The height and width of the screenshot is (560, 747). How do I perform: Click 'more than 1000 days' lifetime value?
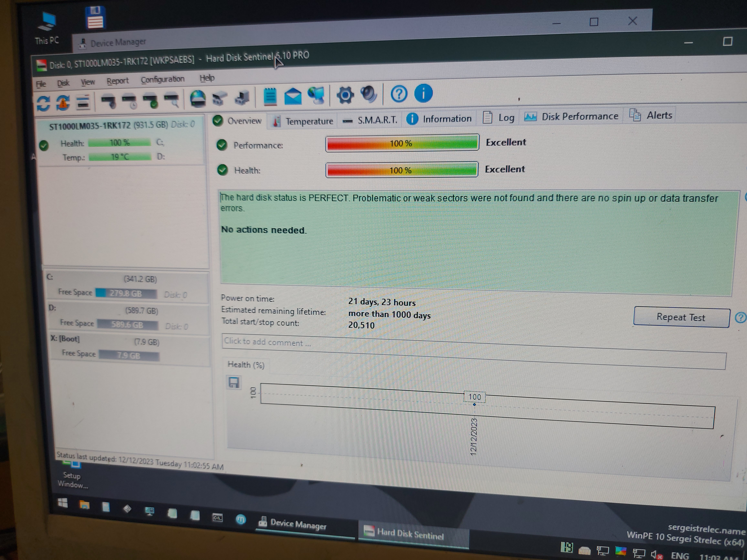389,315
